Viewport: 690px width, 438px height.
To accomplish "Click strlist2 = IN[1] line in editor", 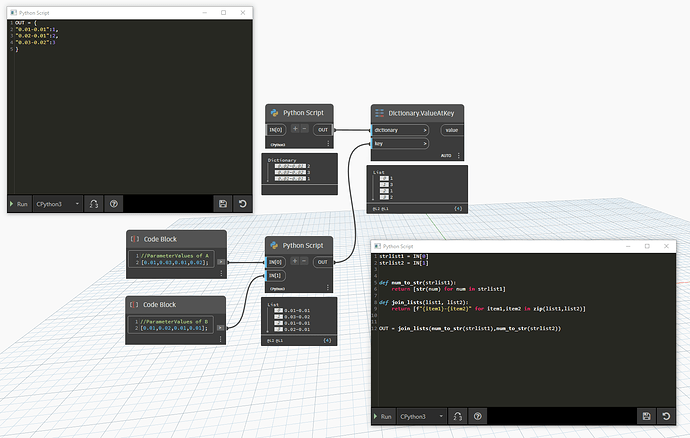I will click(x=404, y=263).
